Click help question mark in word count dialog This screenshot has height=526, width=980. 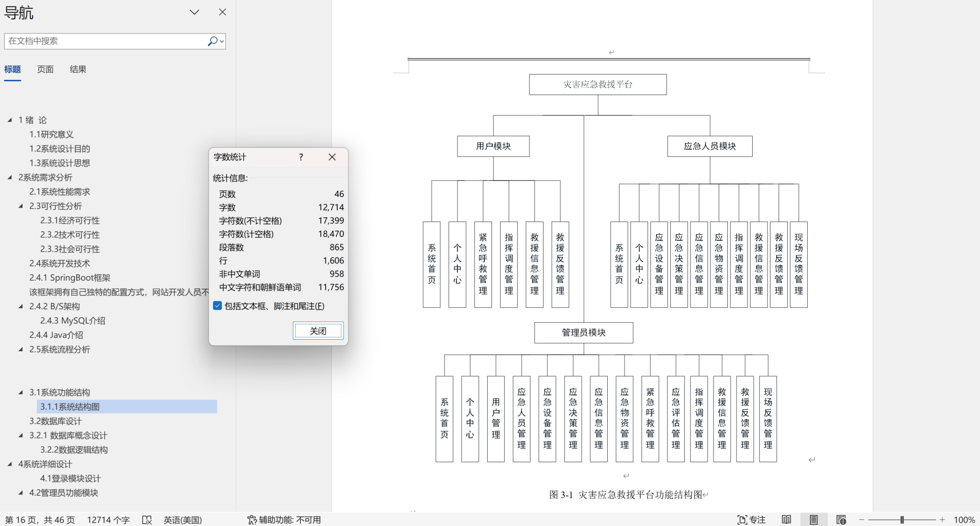301,157
